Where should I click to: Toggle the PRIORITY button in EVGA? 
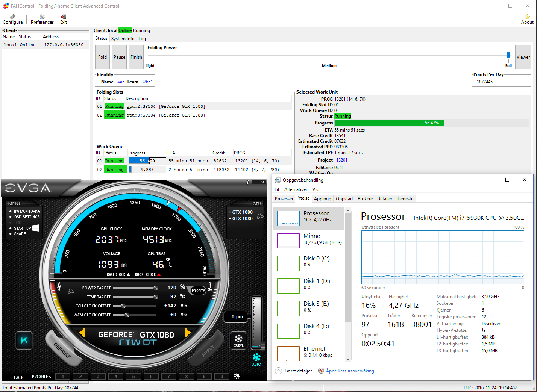point(198,291)
